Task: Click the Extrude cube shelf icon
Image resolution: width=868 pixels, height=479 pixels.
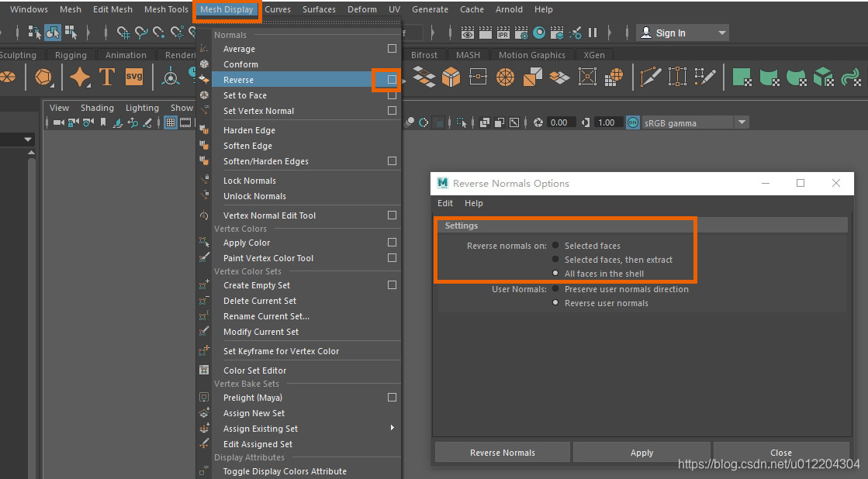Action: click(451, 77)
